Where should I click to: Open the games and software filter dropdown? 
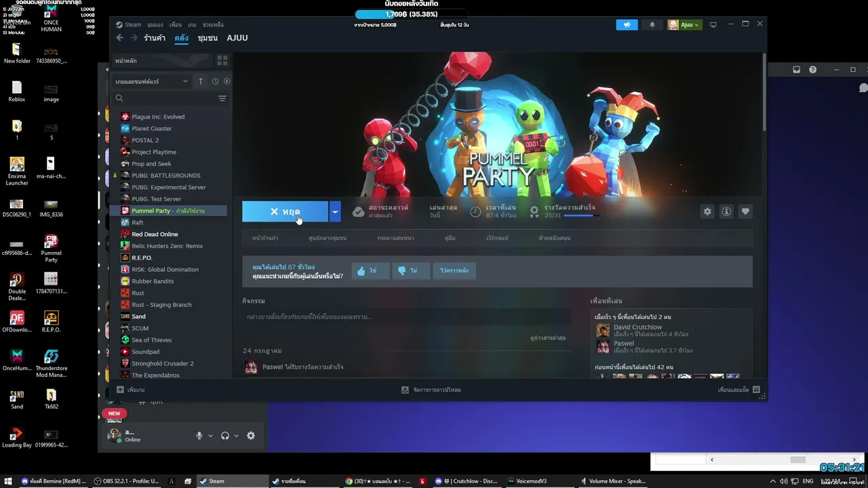pos(152,81)
